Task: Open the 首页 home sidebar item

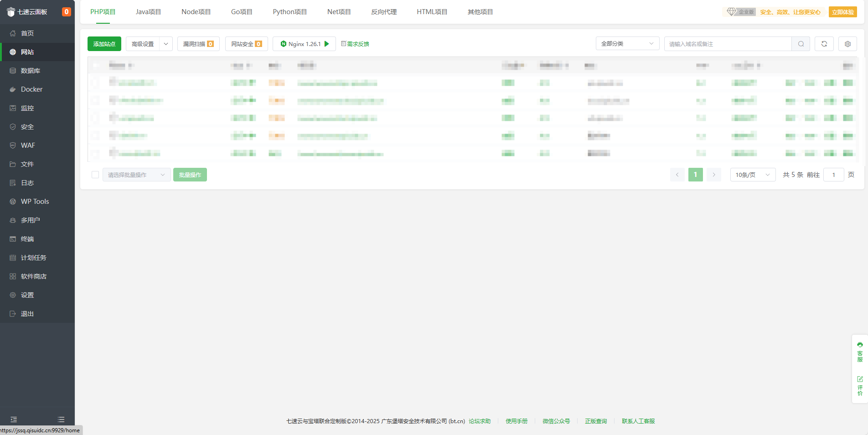Action: (37, 33)
